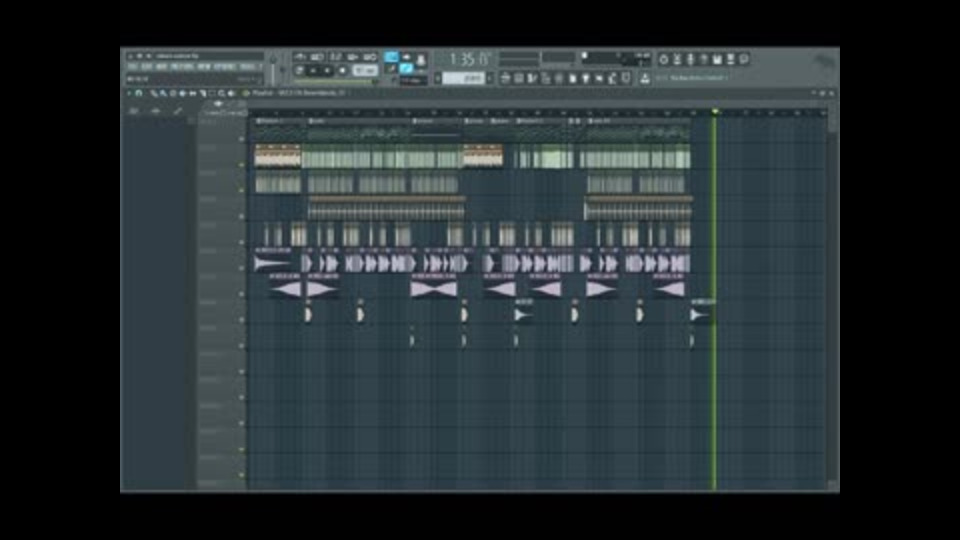960x540 pixels.
Task: Open the EDIT menu
Action: (x=146, y=66)
